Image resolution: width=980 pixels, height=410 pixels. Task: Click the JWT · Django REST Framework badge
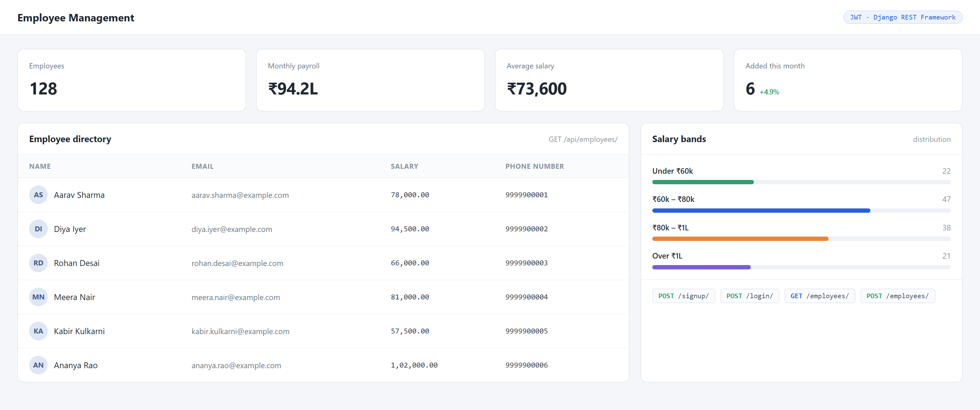click(x=902, y=17)
